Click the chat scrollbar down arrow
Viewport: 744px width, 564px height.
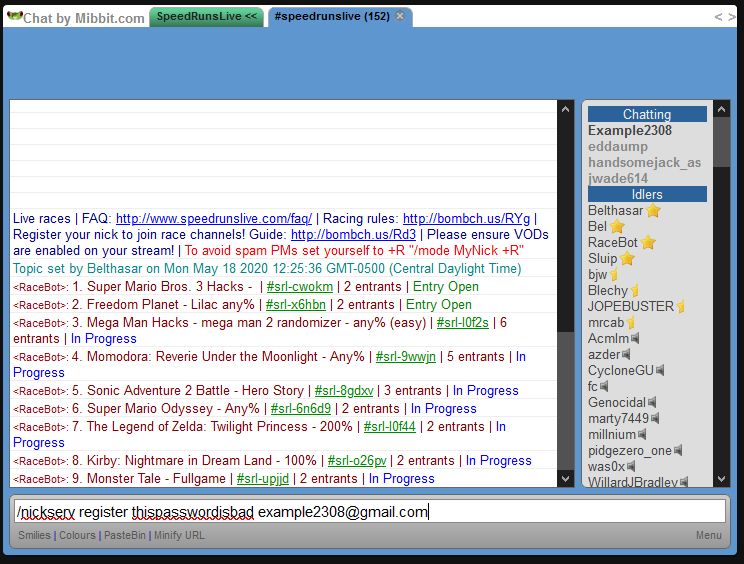(x=565, y=479)
